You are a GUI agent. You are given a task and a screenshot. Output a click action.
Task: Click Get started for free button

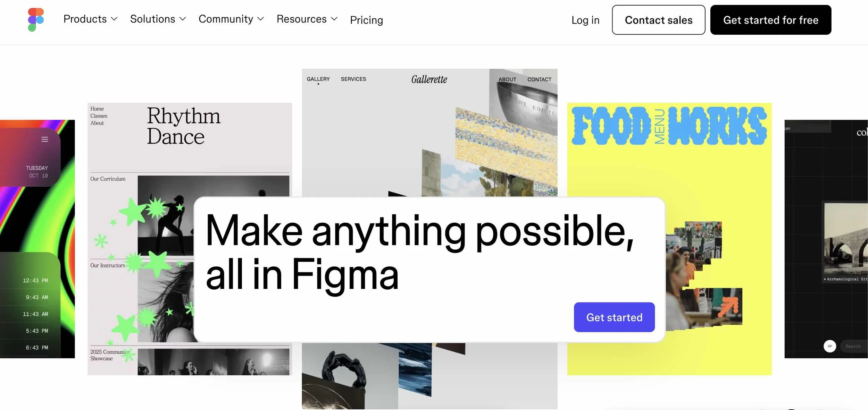coord(770,20)
